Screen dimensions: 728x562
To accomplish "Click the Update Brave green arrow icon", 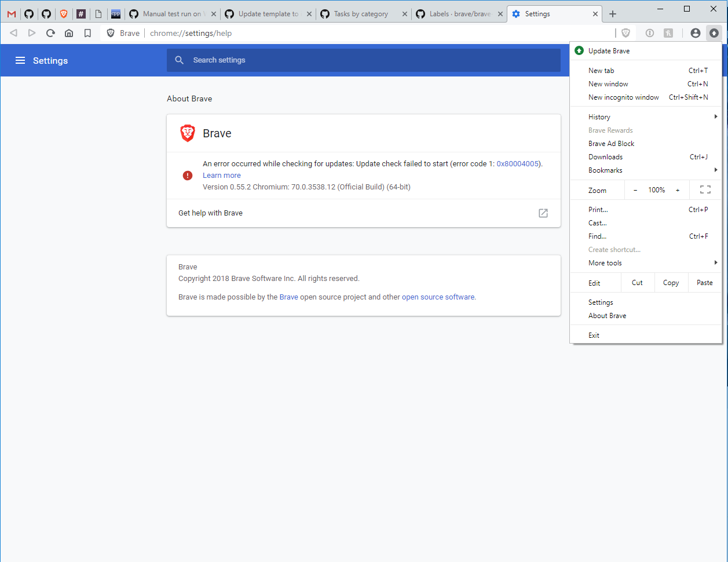I will click(579, 50).
